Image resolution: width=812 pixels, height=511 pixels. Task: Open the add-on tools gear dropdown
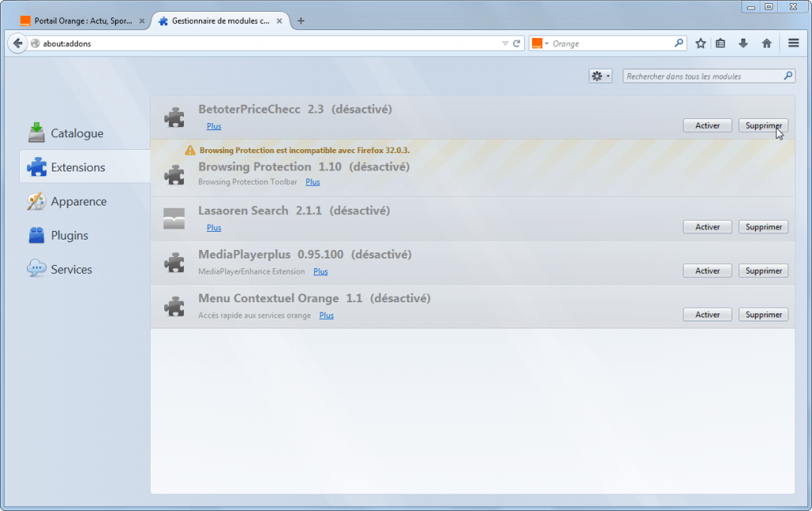click(x=600, y=76)
